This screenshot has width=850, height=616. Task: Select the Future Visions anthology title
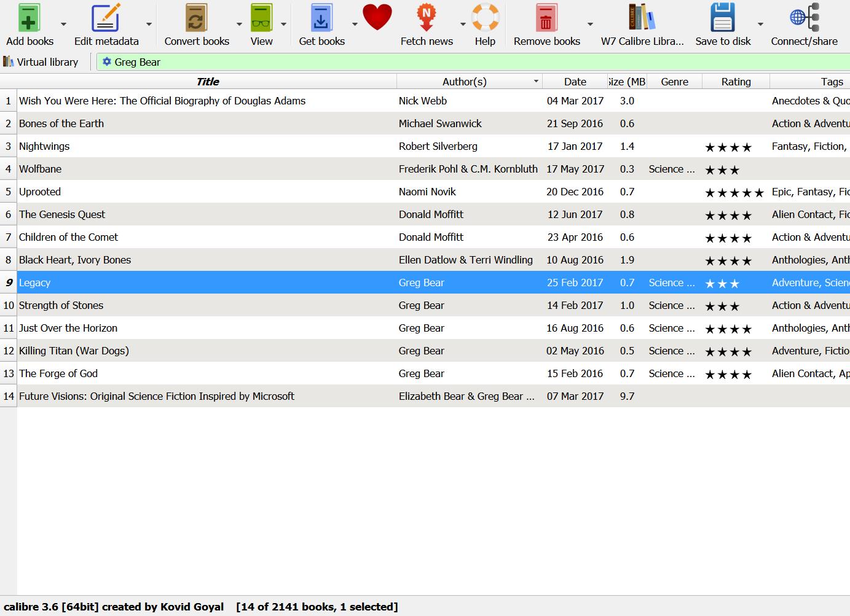(x=157, y=396)
